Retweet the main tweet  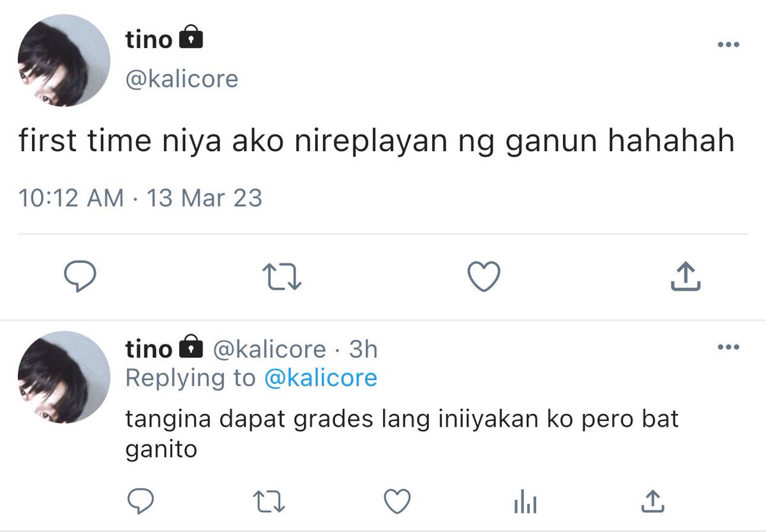coord(282,277)
